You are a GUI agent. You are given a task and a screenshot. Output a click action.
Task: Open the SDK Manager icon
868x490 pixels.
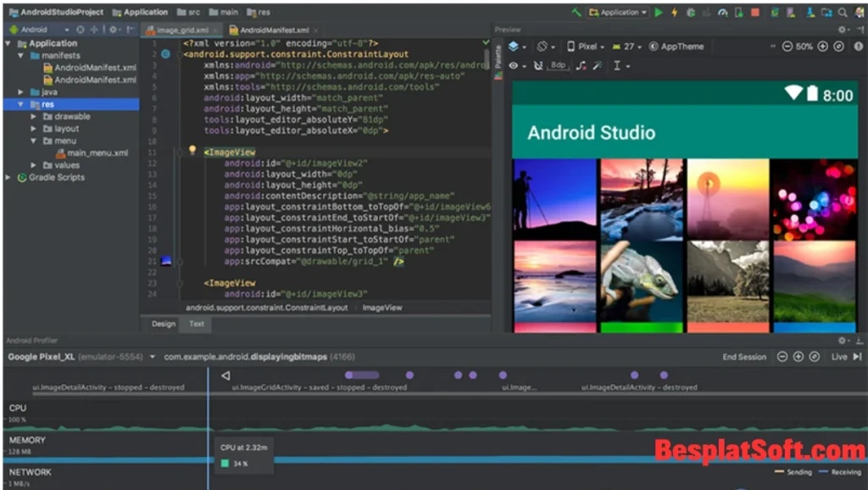point(810,12)
